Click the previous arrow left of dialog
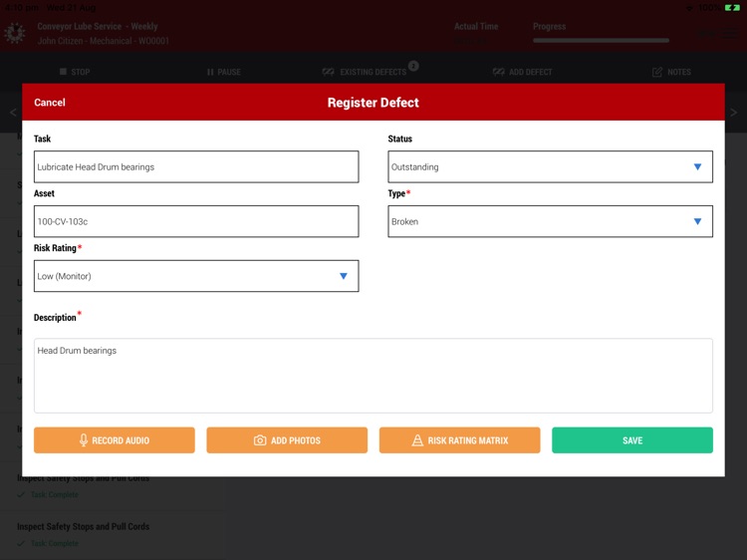Image resolution: width=747 pixels, height=560 pixels. 13,113
